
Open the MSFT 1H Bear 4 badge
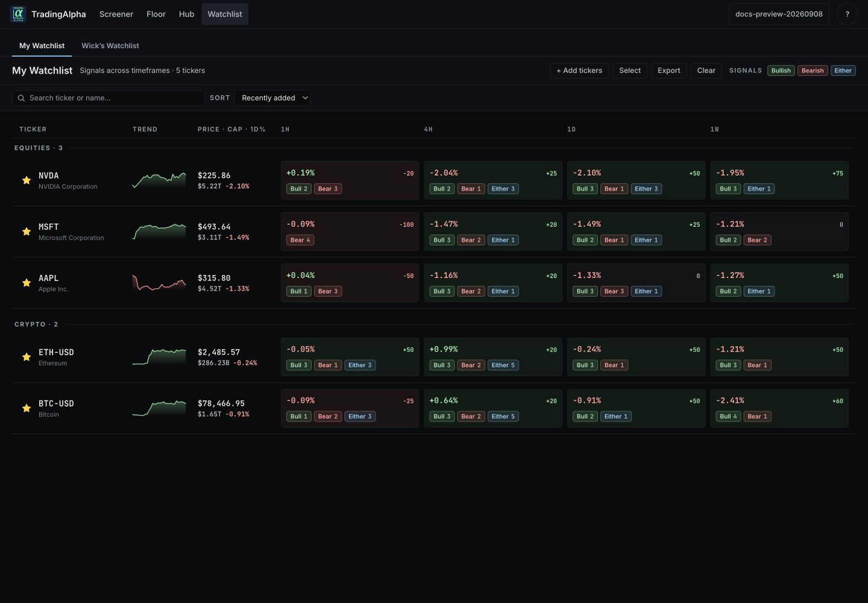coord(300,240)
